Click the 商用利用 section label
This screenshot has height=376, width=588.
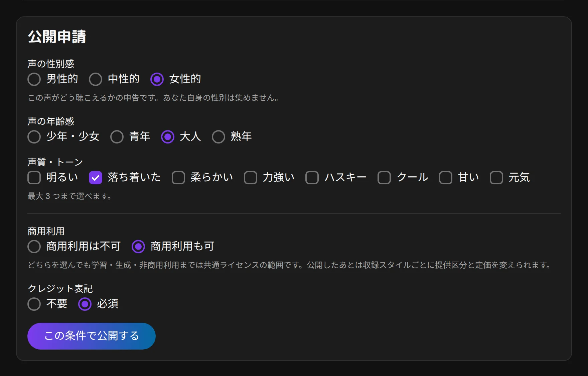coord(46,231)
